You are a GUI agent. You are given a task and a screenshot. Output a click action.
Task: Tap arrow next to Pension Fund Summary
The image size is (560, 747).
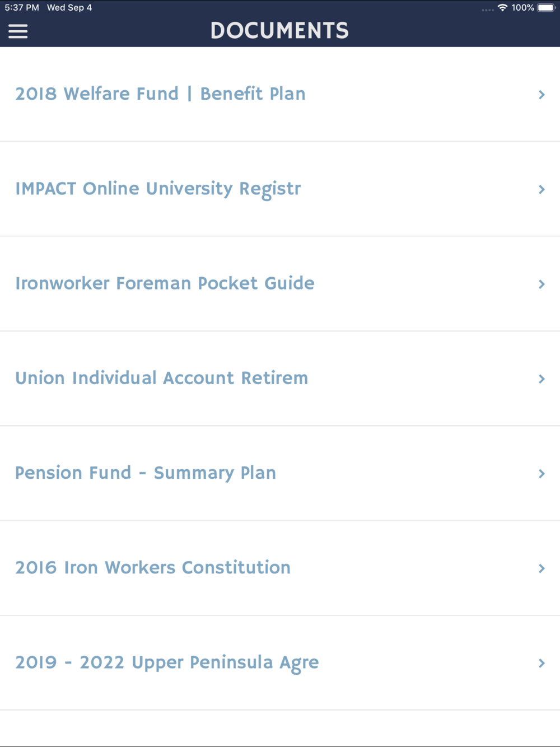(x=542, y=474)
